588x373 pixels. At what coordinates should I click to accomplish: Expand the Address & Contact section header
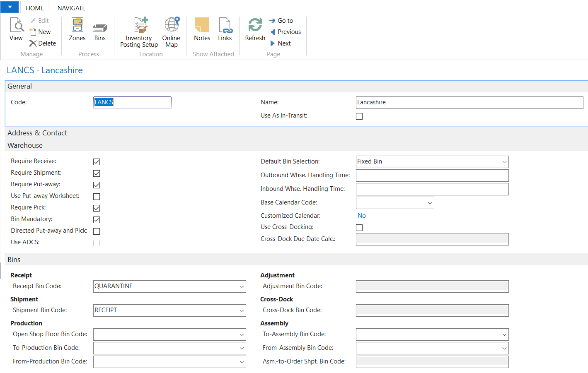(x=37, y=133)
